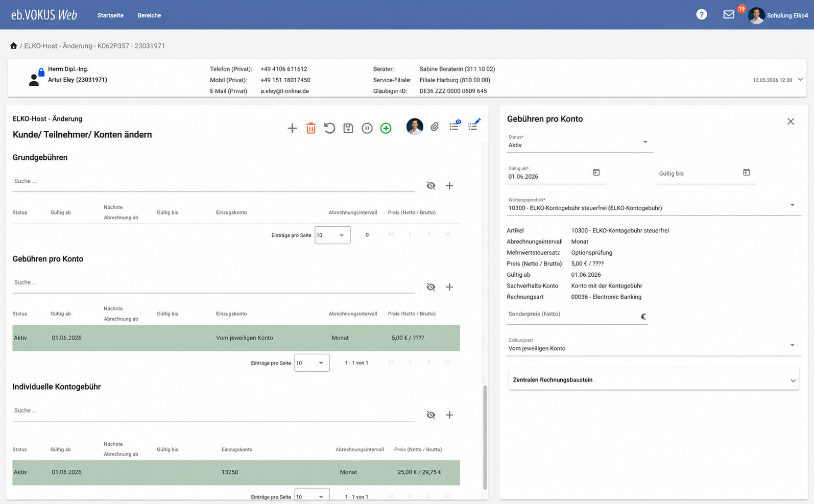The width and height of the screenshot is (814, 504).
Task: Select the Aktiv row with Vom jeweiligen Konto
Action: pos(236,338)
